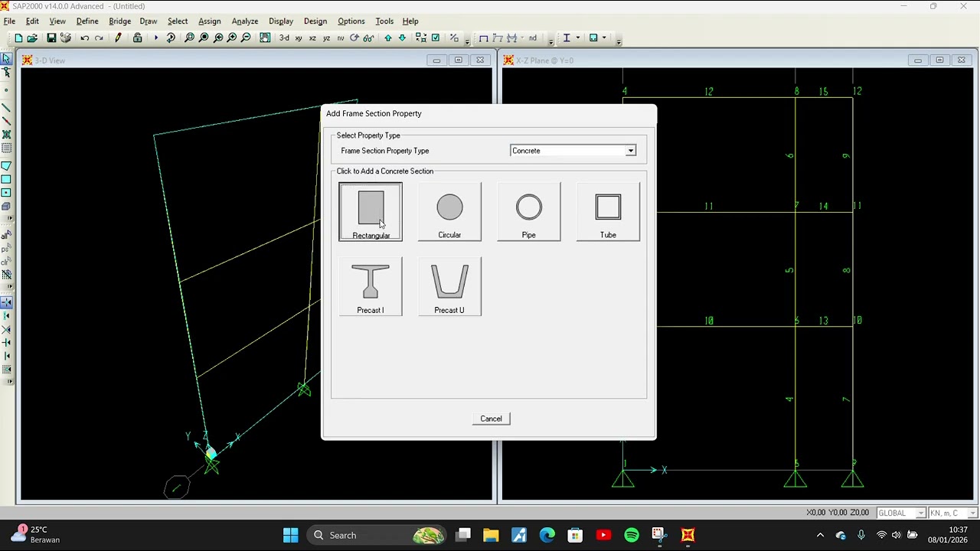
Task: Open the Define menu
Action: pos(87,21)
